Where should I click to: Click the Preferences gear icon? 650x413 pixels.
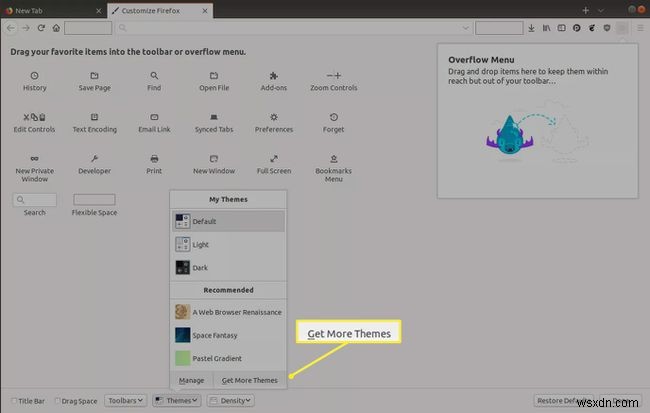(x=274, y=117)
